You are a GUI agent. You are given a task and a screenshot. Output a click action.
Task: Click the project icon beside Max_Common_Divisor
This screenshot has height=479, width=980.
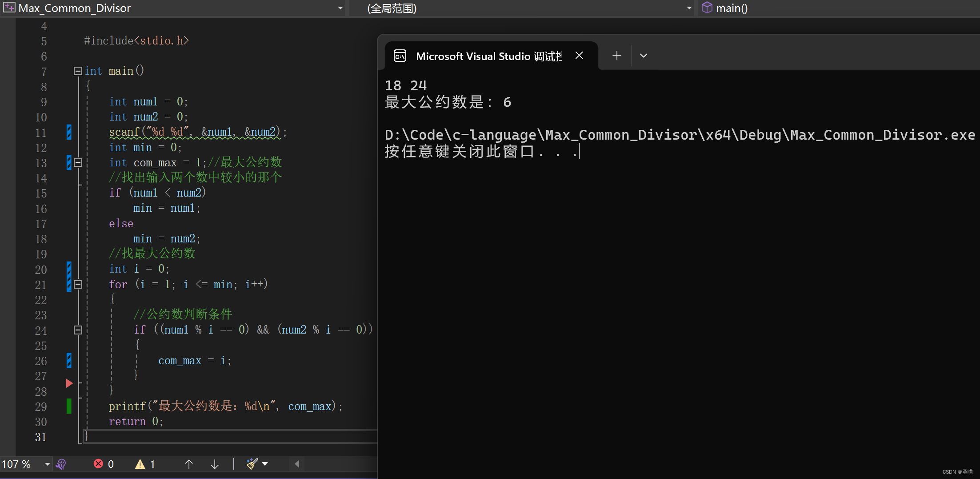coord(9,8)
